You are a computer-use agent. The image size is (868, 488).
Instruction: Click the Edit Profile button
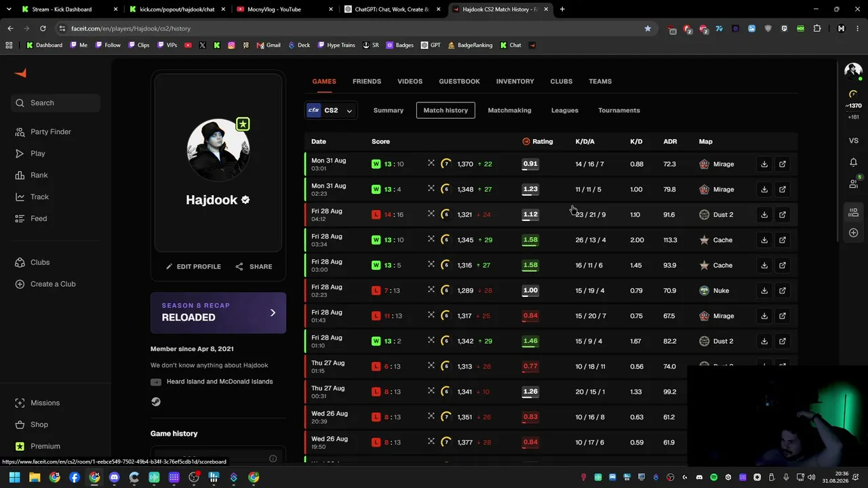click(x=193, y=266)
